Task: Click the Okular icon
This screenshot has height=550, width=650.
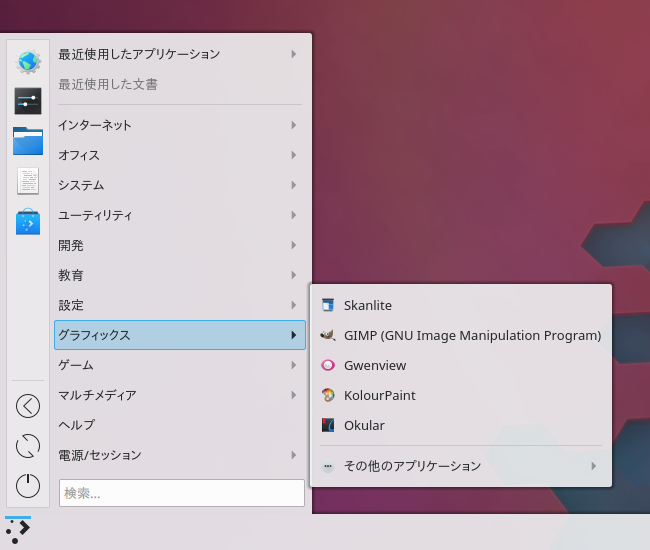Action: (x=328, y=425)
